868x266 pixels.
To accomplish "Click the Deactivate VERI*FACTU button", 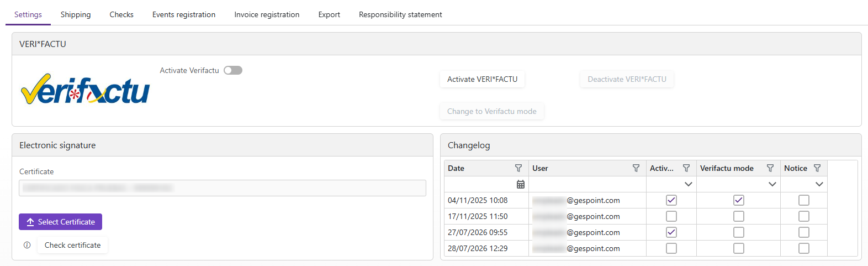I will point(627,79).
